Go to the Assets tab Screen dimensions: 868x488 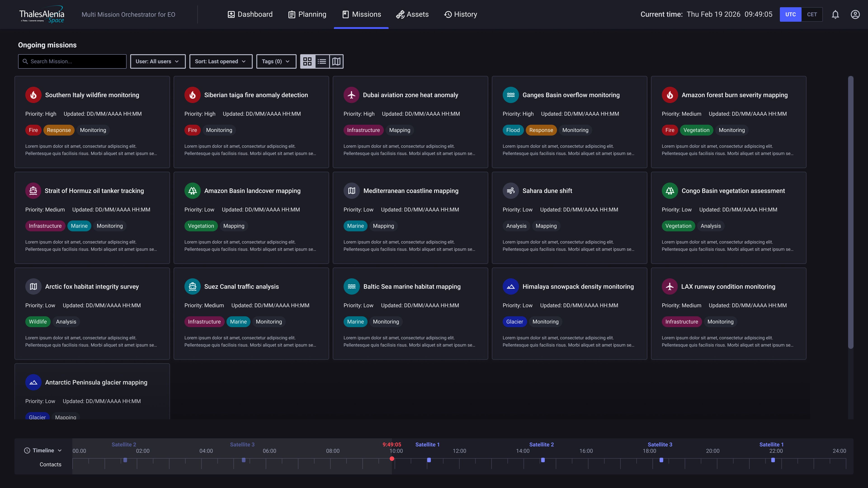(x=412, y=14)
